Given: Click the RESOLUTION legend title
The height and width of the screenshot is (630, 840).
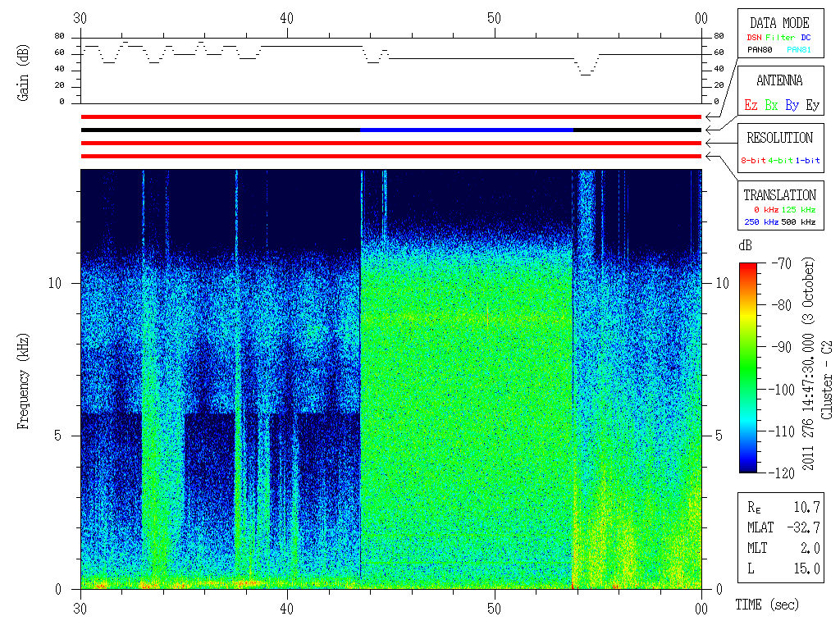Looking at the screenshot, I should (x=779, y=138).
